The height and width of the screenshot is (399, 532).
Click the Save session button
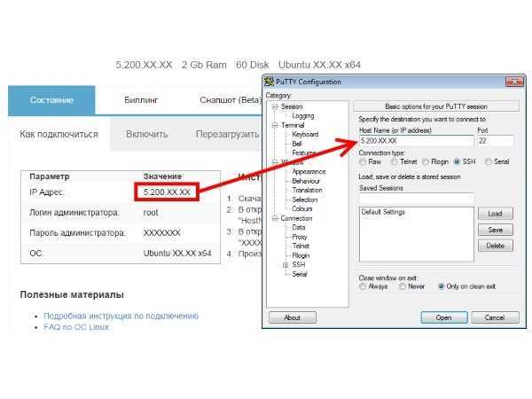pyautogui.click(x=496, y=230)
